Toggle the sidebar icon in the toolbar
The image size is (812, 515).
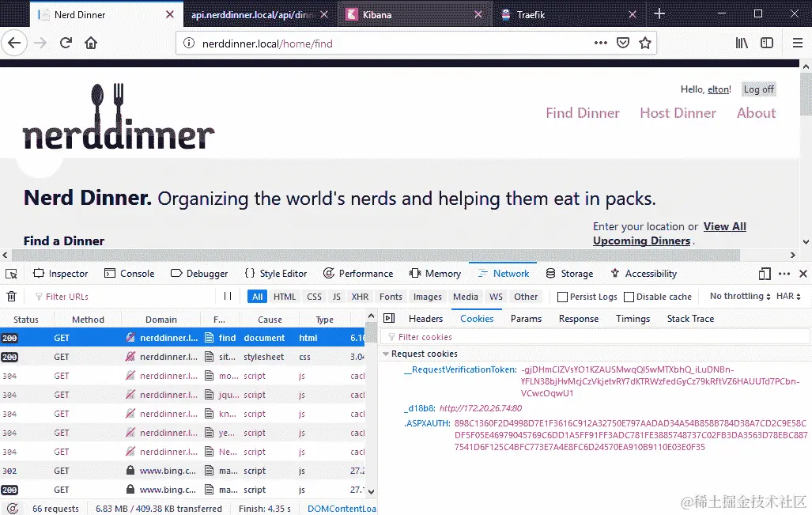[x=767, y=43]
